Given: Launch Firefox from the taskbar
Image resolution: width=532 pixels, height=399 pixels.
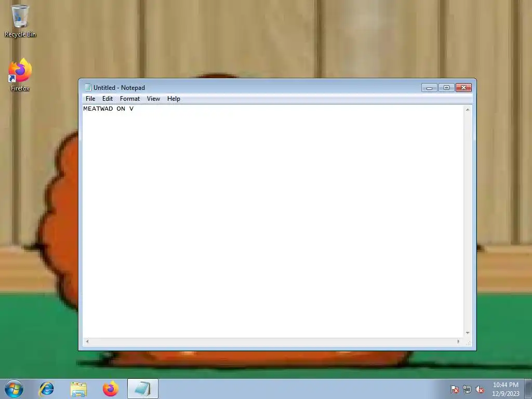Looking at the screenshot, I should (x=111, y=389).
